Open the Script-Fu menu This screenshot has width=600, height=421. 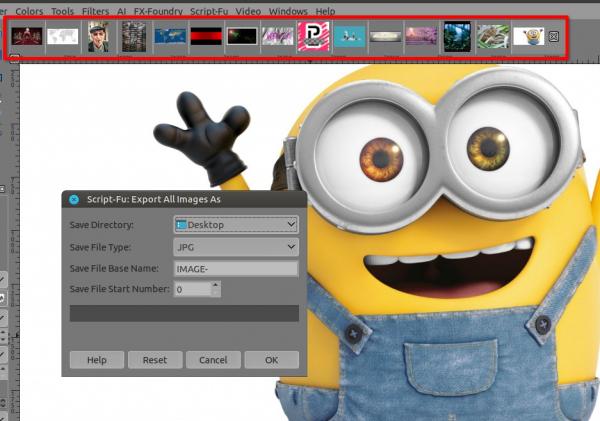pos(209,11)
